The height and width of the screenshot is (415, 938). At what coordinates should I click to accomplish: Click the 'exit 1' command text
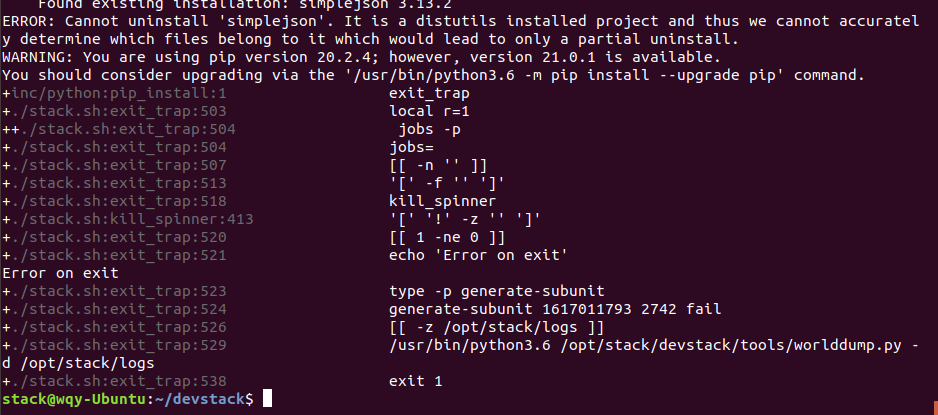416,381
